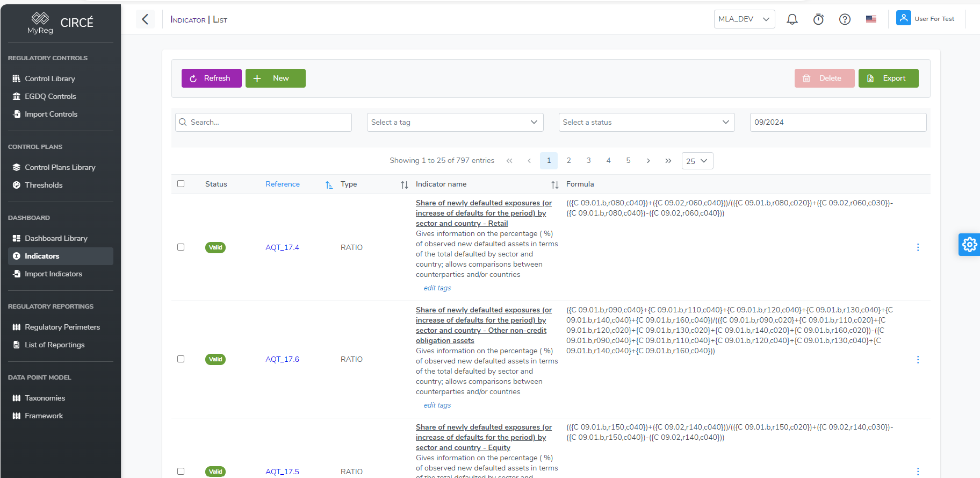Go to next page arrow

648,161
